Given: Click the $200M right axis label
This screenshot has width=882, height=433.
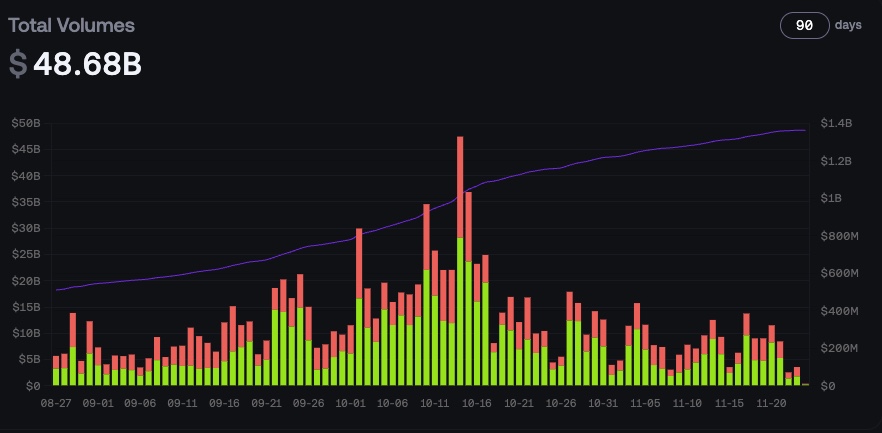Looking at the screenshot, I should [838, 348].
